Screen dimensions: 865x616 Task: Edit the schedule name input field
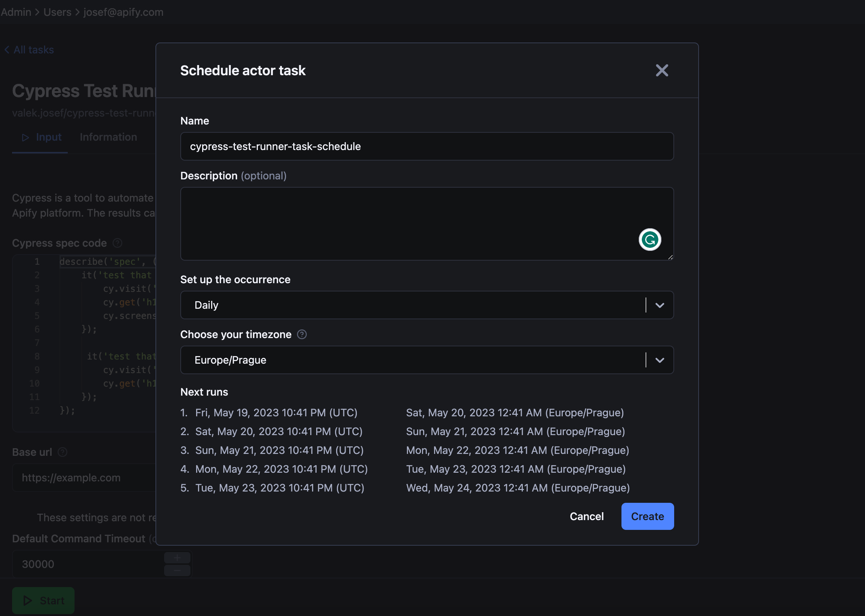[x=426, y=146]
